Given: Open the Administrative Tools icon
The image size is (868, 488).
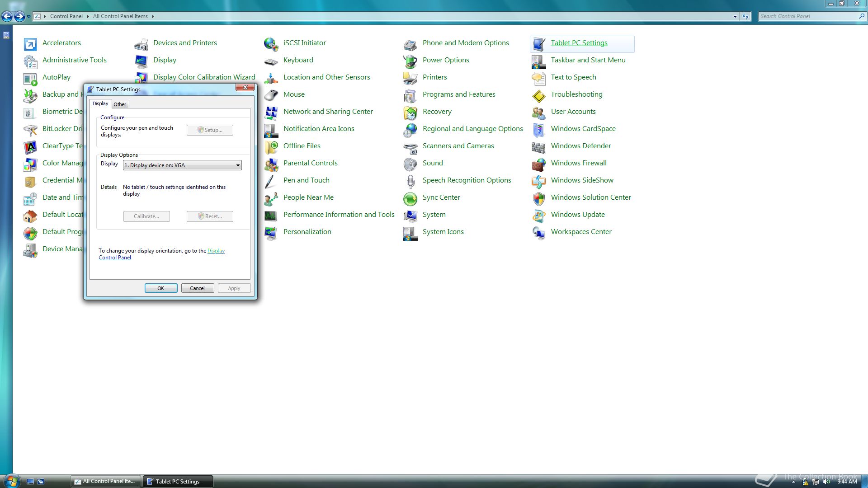Looking at the screenshot, I should coord(30,61).
